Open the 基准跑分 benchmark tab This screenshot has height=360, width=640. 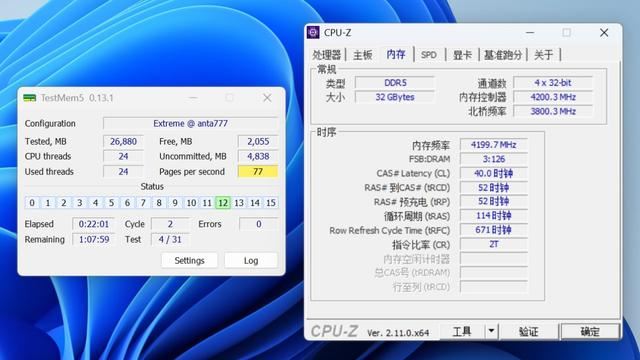coord(503,55)
